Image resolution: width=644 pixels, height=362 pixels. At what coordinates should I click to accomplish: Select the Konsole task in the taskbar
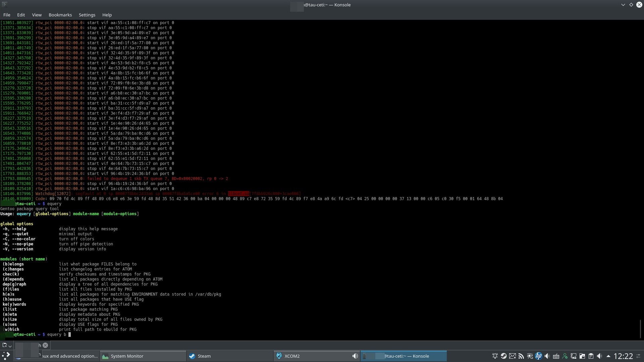click(404, 356)
